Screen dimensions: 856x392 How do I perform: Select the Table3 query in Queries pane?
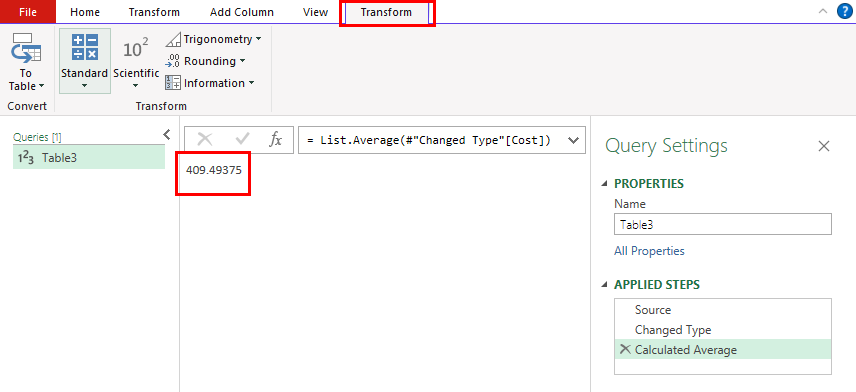coord(89,157)
